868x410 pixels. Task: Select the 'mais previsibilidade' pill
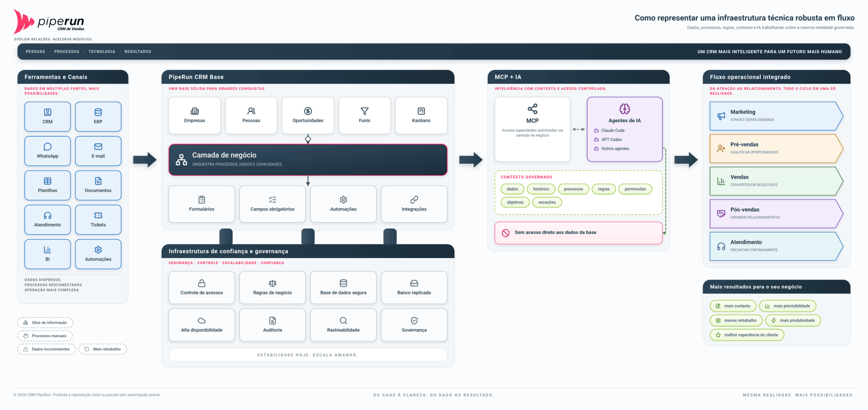pos(788,306)
